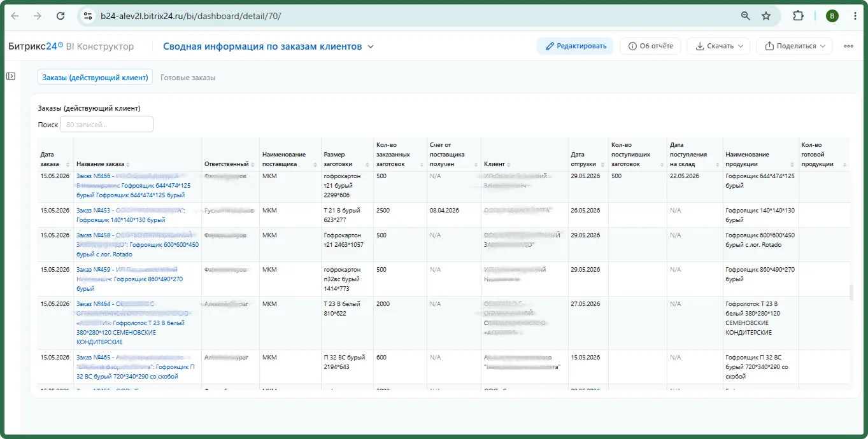Go forward in browser history
Screen dimensions: 868x439
click(38, 16)
